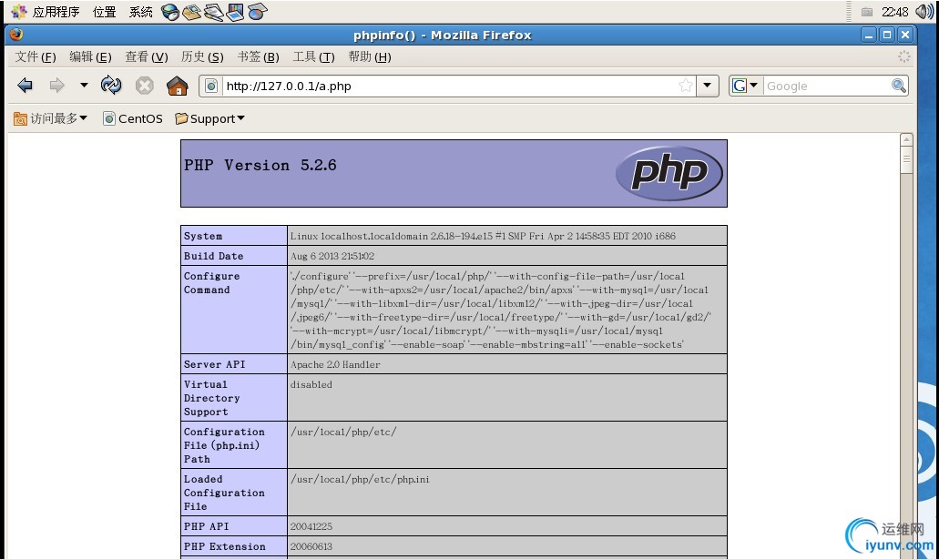The height and width of the screenshot is (560, 939).
Task: Open the 查看 (V) menu
Action: [x=146, y=56]
